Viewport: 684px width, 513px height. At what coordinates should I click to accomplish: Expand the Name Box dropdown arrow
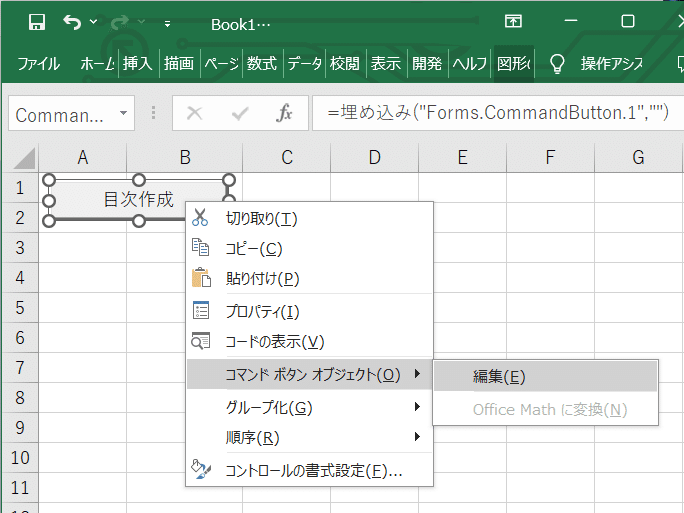pyautogui.click(x=123, y=113)
